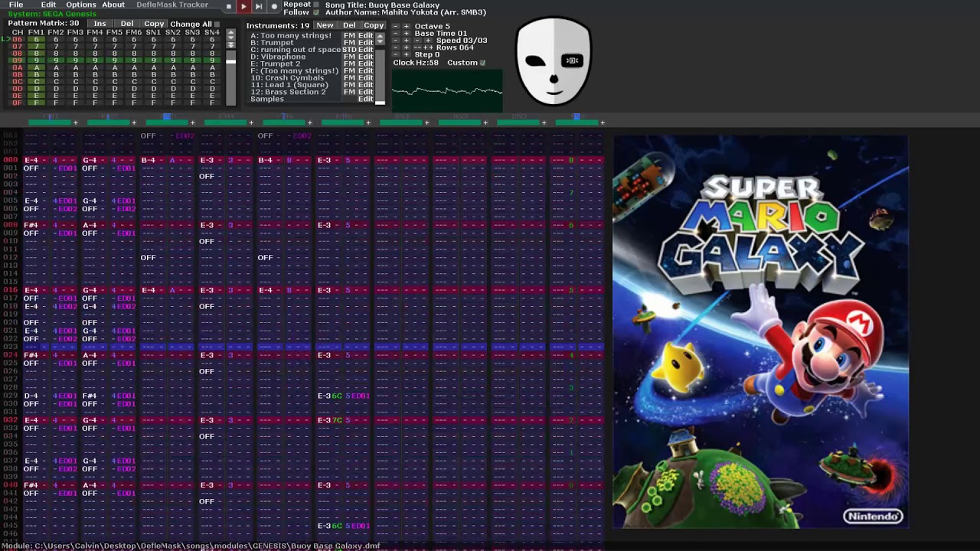The height and width of the screenshot is (551, 980).
Task: Click pattern matrix vertical scrollbar handle
Action: [x=230, y=62]
